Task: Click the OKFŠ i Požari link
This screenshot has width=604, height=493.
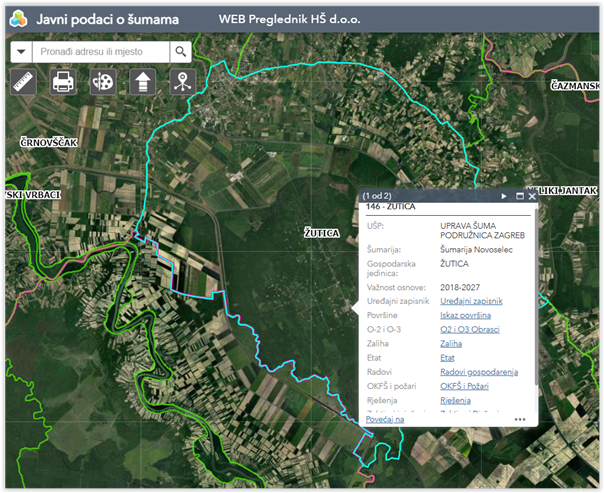Action: click(465, 386)
